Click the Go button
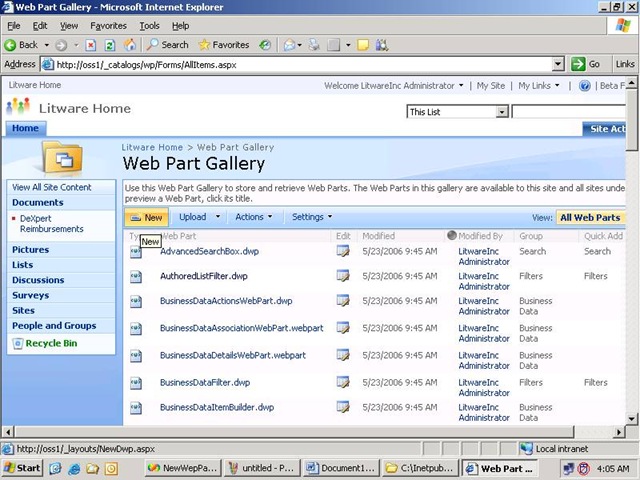Image resolution: width=640 pixels, height=480 pixels. pyautogui.click(x=586, y=64)
